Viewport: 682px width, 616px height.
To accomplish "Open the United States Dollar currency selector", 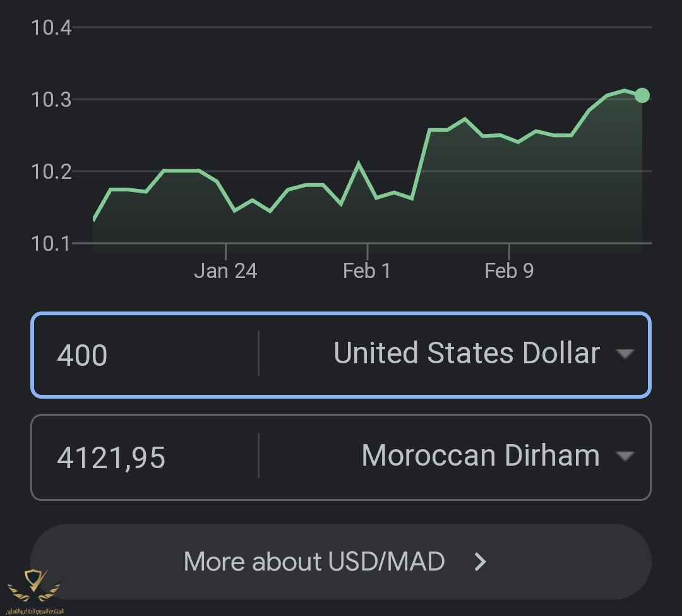I will pyautogui.click(x=466, y=354).
